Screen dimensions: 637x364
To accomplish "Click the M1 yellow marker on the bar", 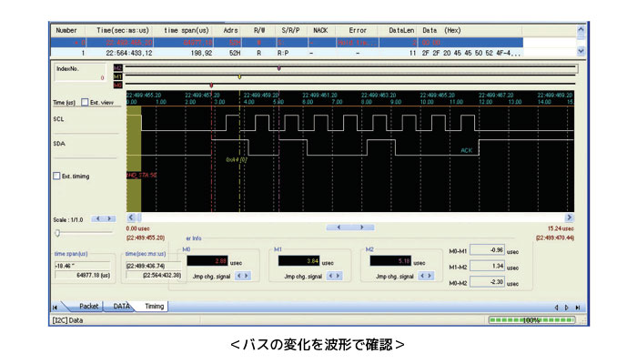I will tap(239, 76).
